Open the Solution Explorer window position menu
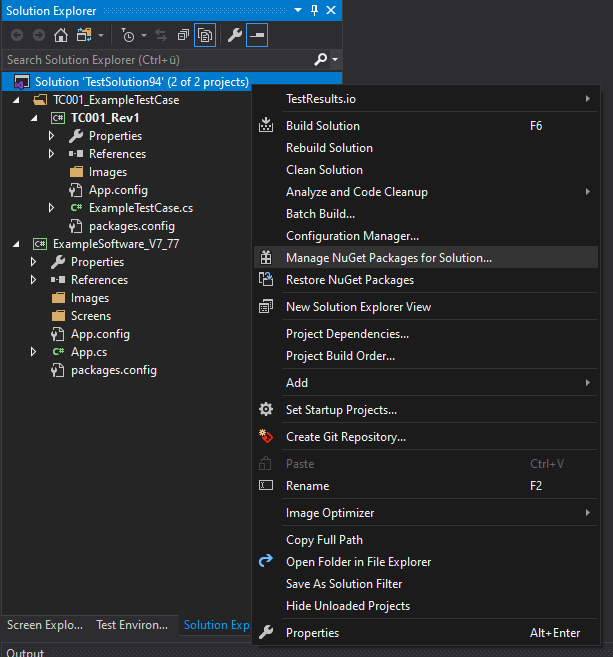This screenshot has height=657, width=613. [298, 10]
